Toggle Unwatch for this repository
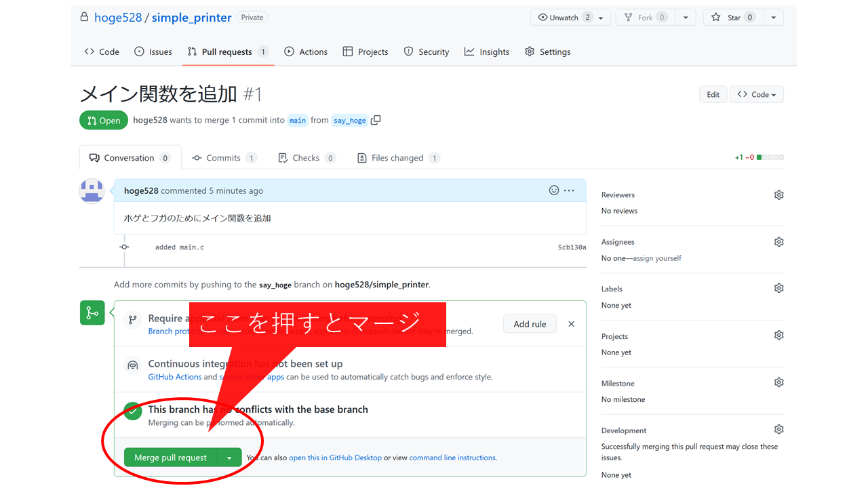 pyautogui.click(x=563, y=18)
